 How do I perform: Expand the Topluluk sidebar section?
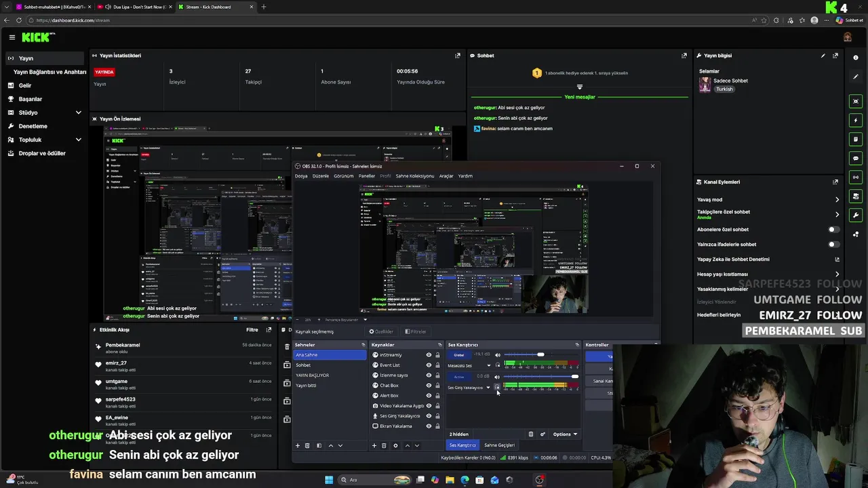point(78,140)
